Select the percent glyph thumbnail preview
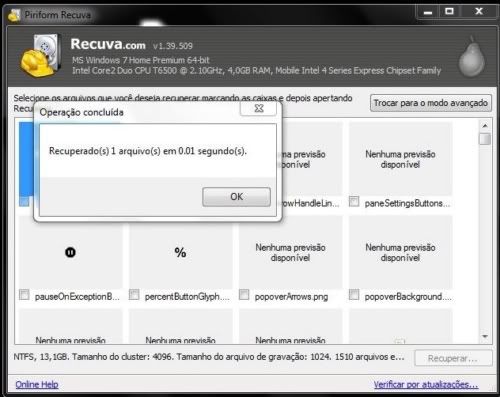The height and width of the screenshot is (397, 500). click(x=180, y=252)
